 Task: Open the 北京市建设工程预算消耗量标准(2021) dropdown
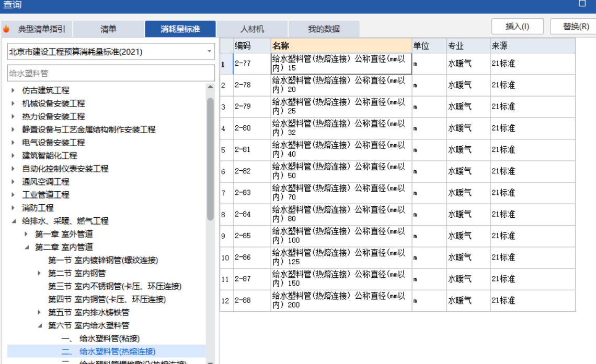click(x=111, y=52)
